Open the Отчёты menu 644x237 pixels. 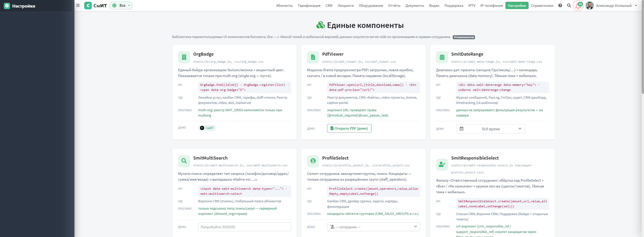click(x=394, y=6)
